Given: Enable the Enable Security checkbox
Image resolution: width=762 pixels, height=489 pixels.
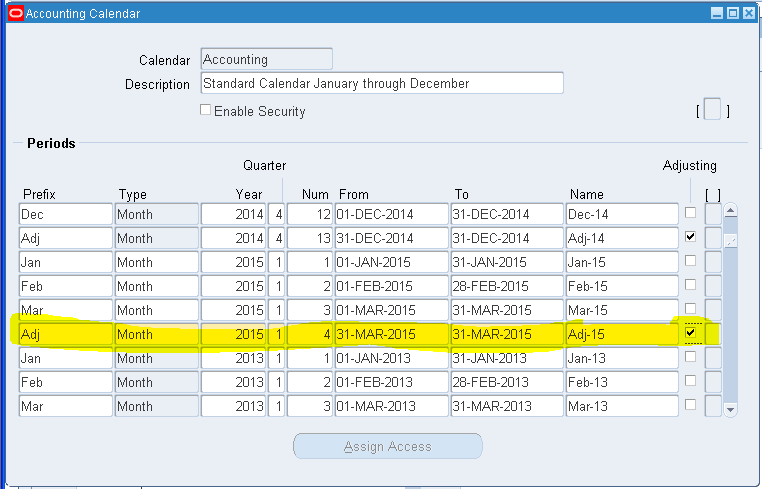Looking at the screenshot, I should (206, 111).
